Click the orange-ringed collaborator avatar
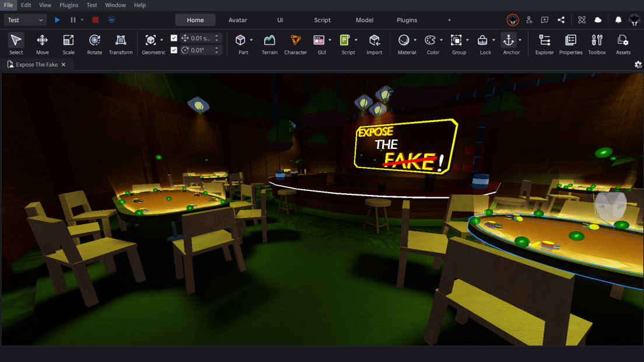Viewport: 644px width, 362px height. tap(513, 20)
